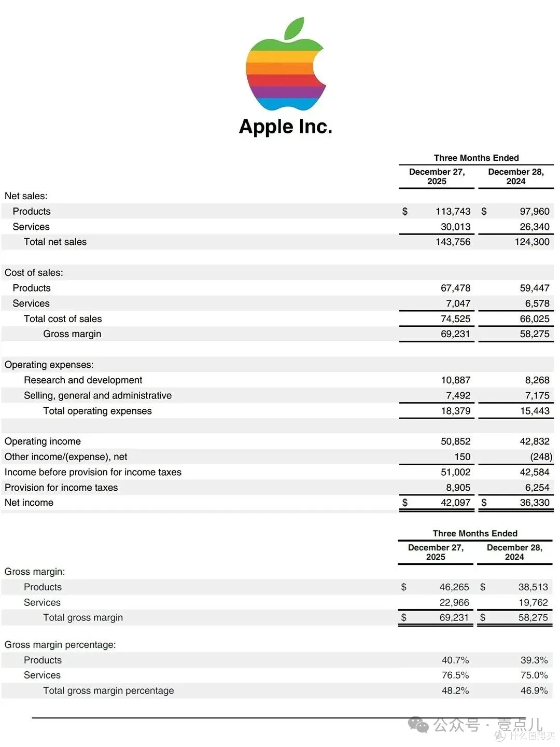The image size is (560, 747).
Task: Click the December 27, 2025 header in top table
Action: coord(437,176)
